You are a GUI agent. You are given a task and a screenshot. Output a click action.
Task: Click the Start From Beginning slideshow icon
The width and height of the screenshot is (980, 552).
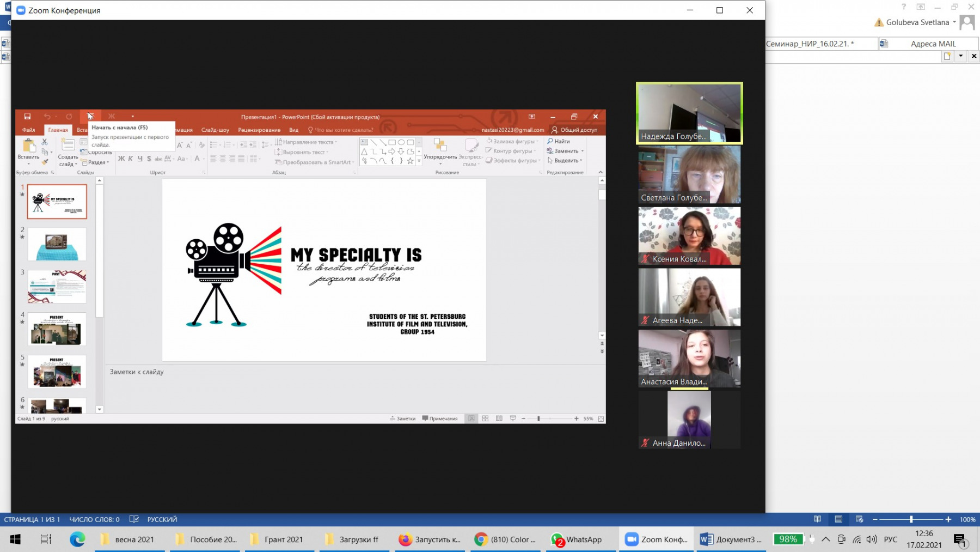[90, 117]
